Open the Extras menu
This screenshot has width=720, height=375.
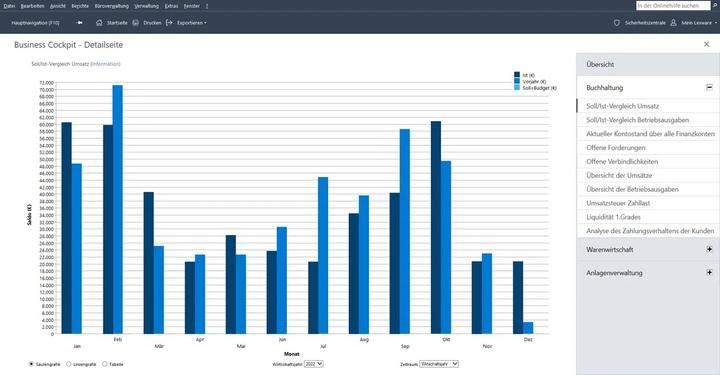(171, 6)
